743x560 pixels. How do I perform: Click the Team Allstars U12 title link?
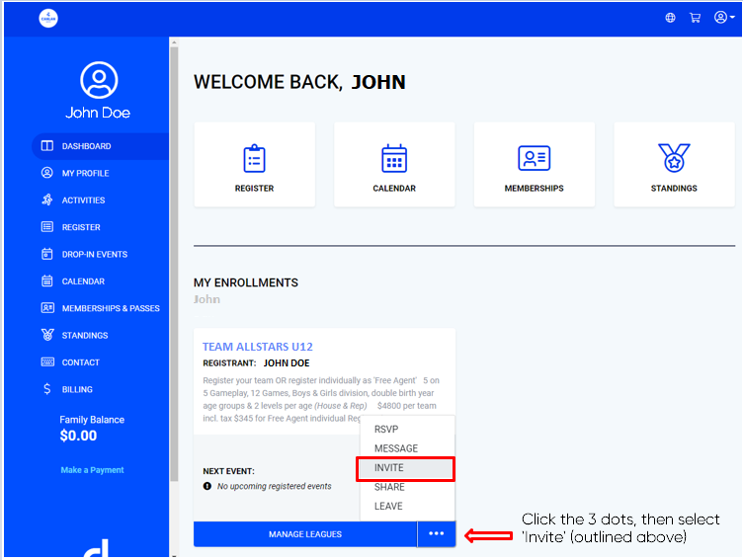pos(257,347)
